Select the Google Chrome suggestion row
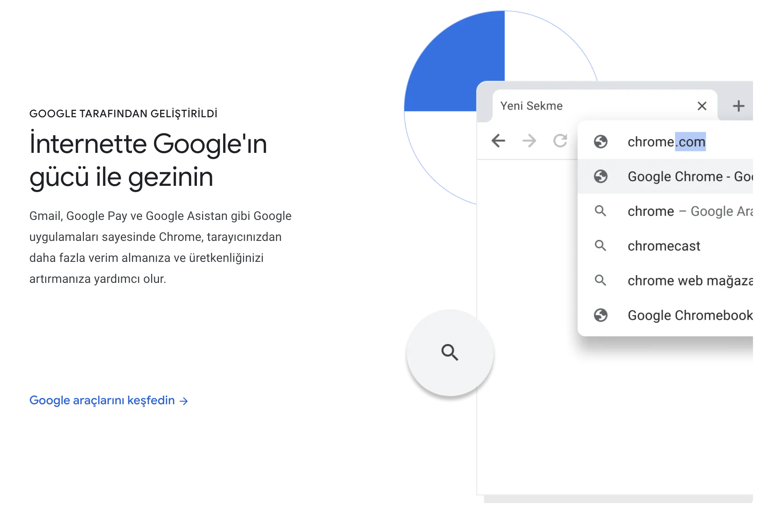 [x=665, y=176]
